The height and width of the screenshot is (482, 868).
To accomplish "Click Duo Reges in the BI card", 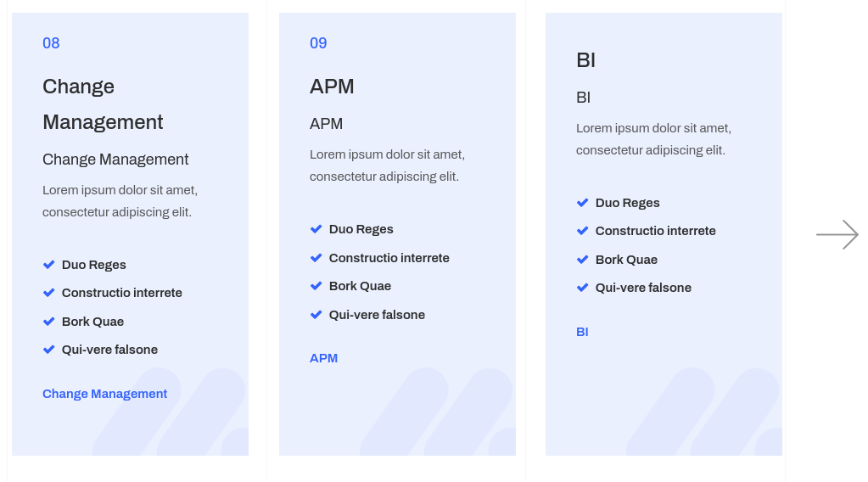I will coord(627,203).
